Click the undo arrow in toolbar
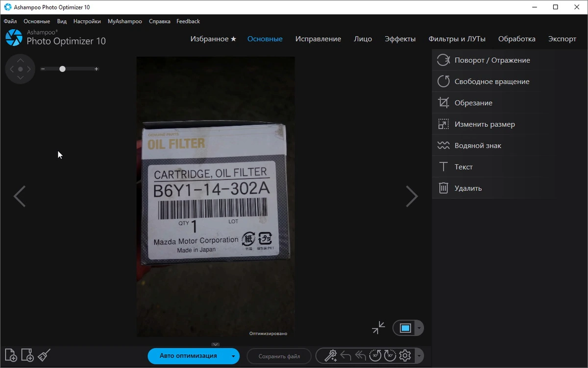588x368 pixels. [x=345, y=356]
